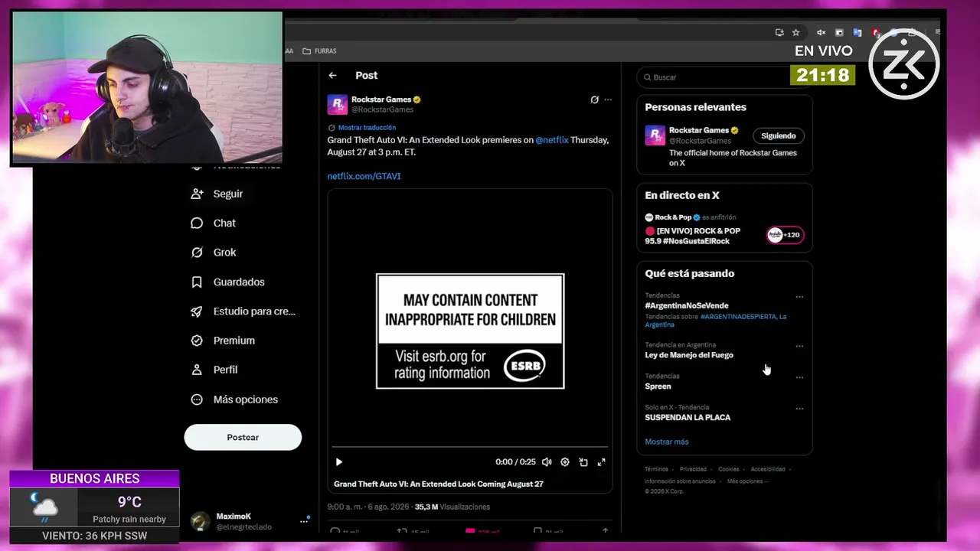980x551 pixels.
Task: Open Guardados bookmarks
Action: (x=228, y=282)
